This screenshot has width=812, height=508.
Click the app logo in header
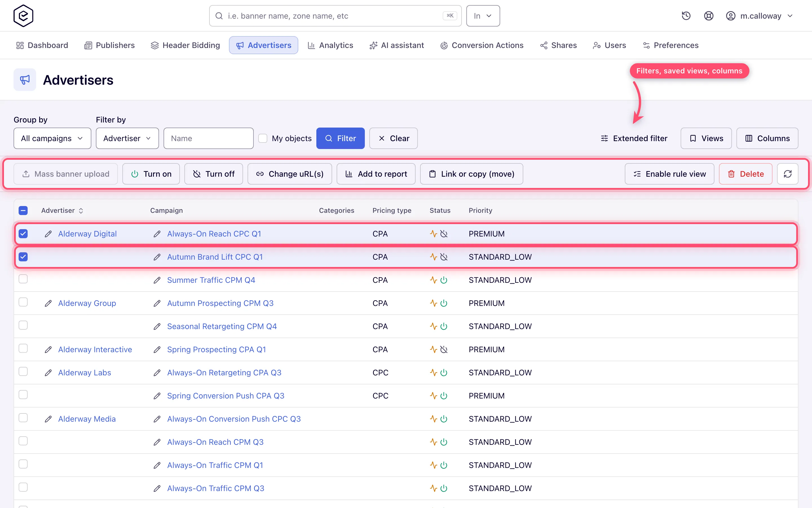pos(23,16)
